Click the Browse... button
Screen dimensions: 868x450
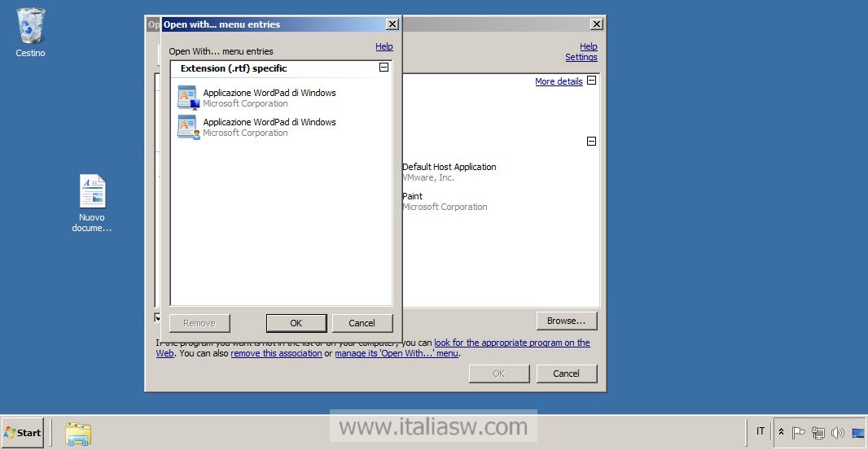(567, 321)
